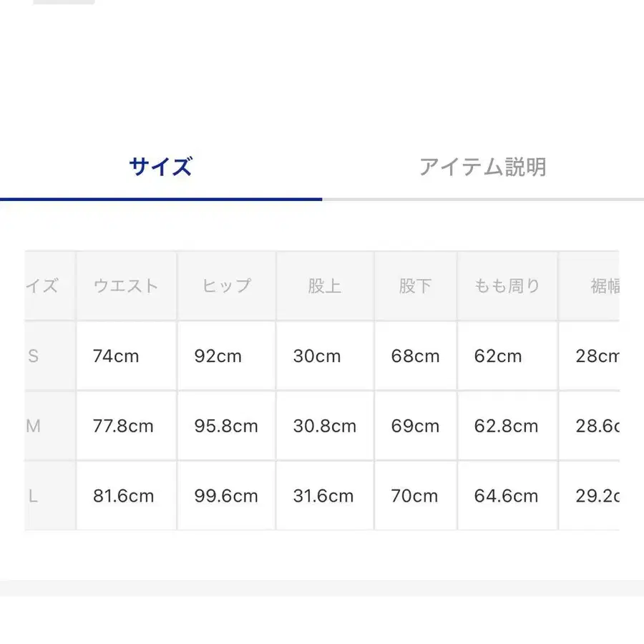Click the 81.6cm waist cell

coord(123,496)
